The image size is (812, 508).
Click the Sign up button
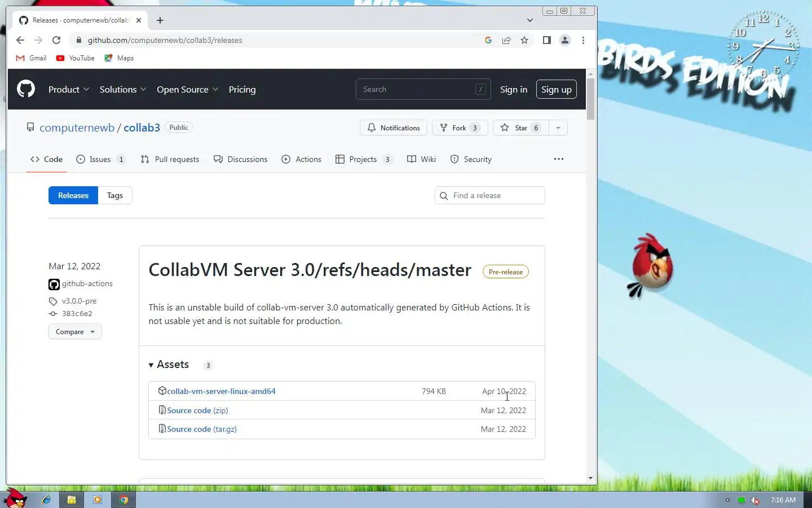[557, 89]
